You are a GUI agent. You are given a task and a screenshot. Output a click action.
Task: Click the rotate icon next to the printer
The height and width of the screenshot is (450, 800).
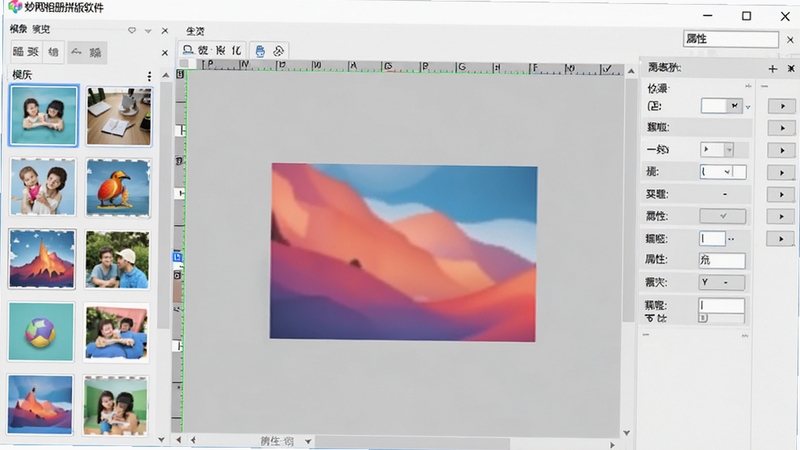click(278, 51)
